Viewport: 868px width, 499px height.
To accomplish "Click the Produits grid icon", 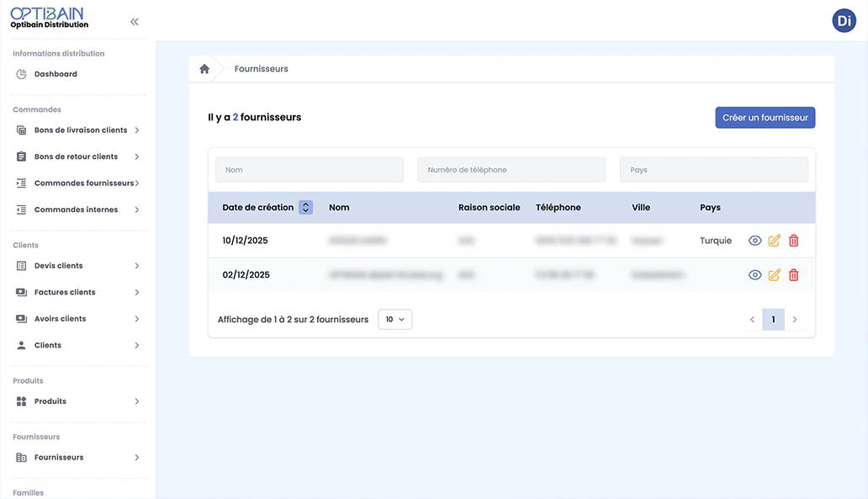I will (21, 401).
